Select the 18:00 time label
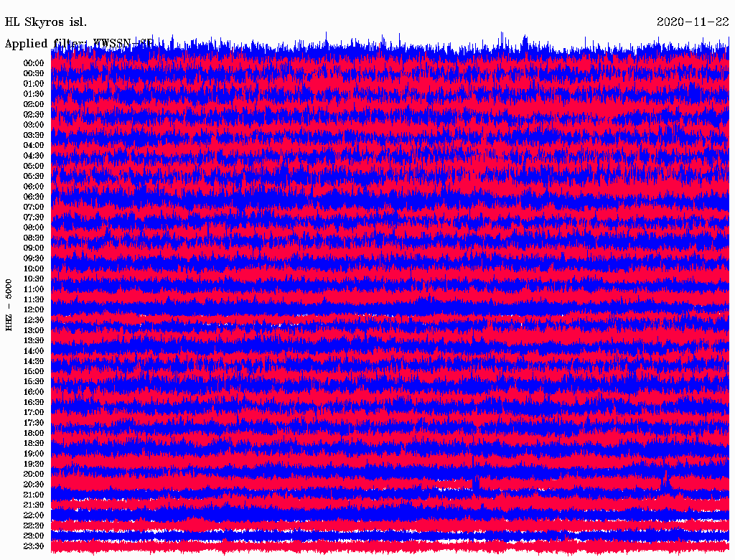 (x=34, y=434)
